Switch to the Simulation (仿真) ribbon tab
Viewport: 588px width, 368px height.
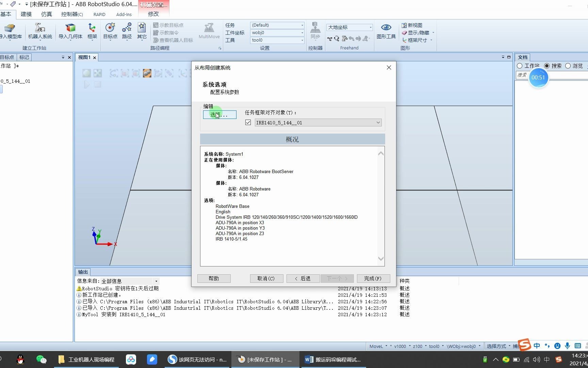pyautogui.click(x=47, y=14)
